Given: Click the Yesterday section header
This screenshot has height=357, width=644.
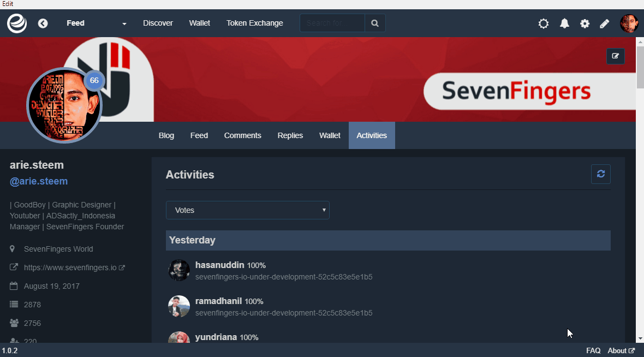Looking at the screenshot, I should click(388, 240).
